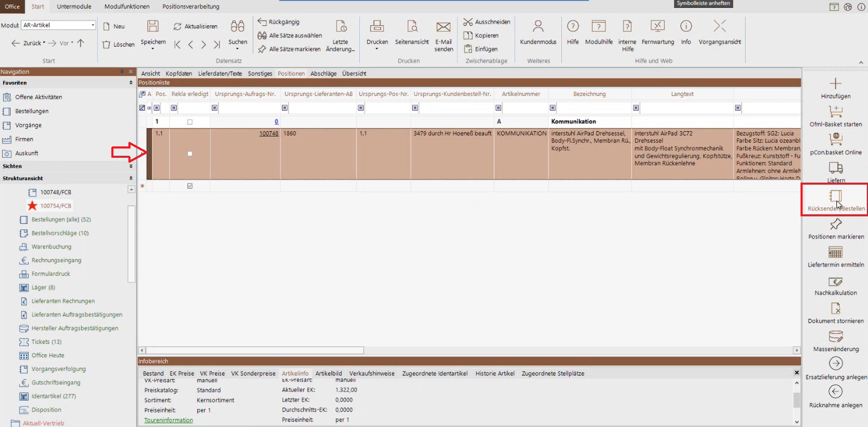868x427 pixels.
Task: Click the Ersatzlieferung anlegen icon
Action: 835,364
